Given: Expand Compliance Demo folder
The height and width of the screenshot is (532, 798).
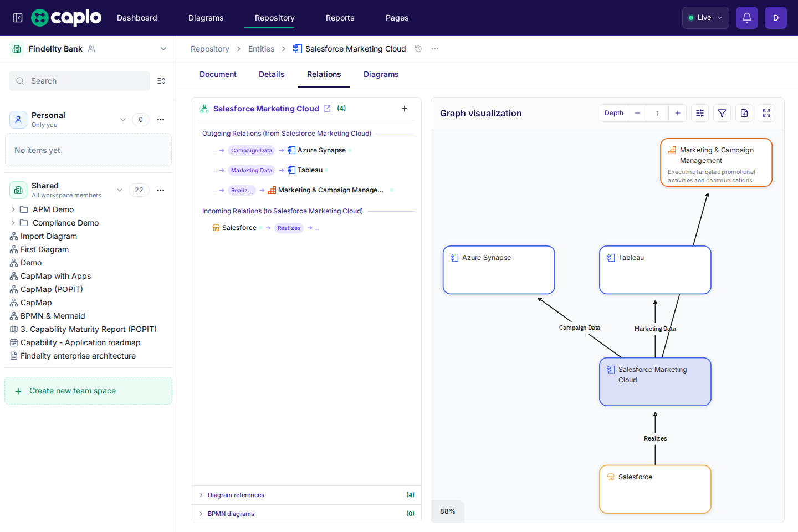Looking at the screenshot, I should tap(13, 223).
